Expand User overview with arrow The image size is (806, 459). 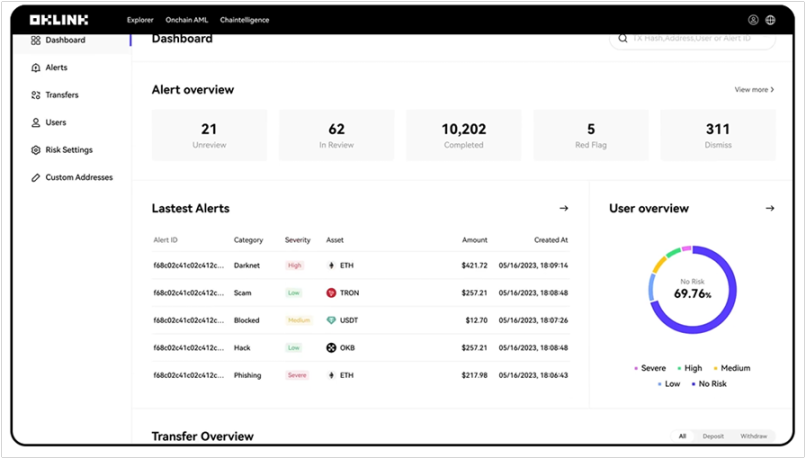coord(769,208)
